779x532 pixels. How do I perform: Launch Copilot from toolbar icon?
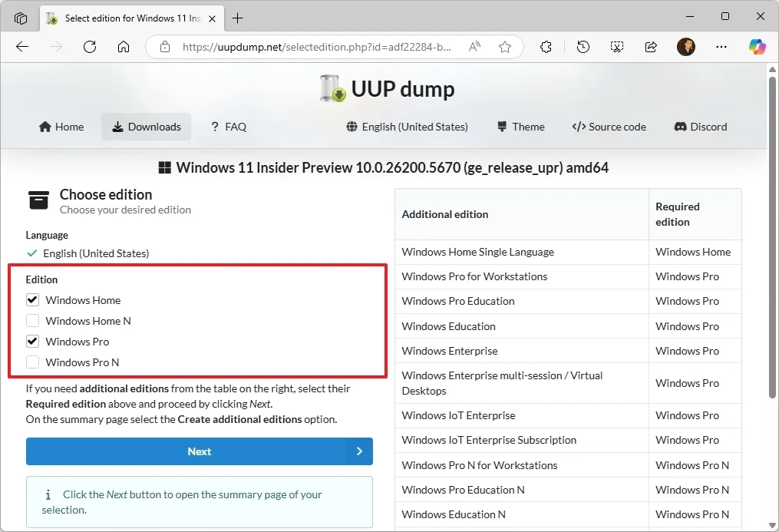pyautogui.click(x=758, y=47)
